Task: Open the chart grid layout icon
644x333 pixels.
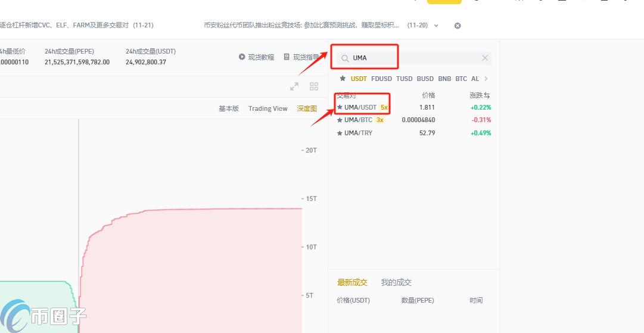Action: tap(314, 86)
